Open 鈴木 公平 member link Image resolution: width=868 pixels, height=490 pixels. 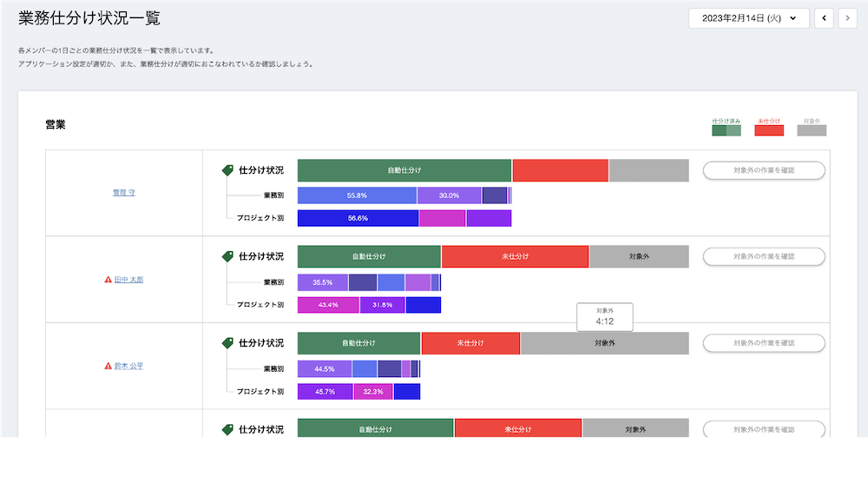point(129,367)
